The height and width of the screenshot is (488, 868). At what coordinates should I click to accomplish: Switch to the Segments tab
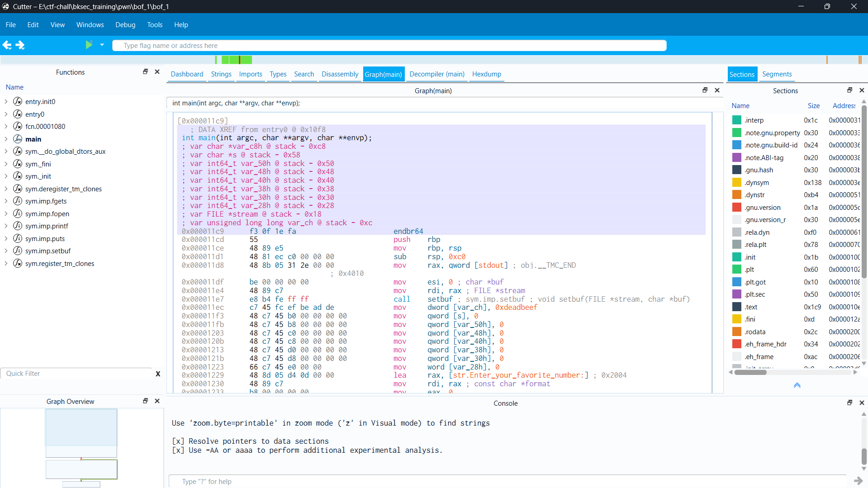pyautogui.click(x=777, y=74)
